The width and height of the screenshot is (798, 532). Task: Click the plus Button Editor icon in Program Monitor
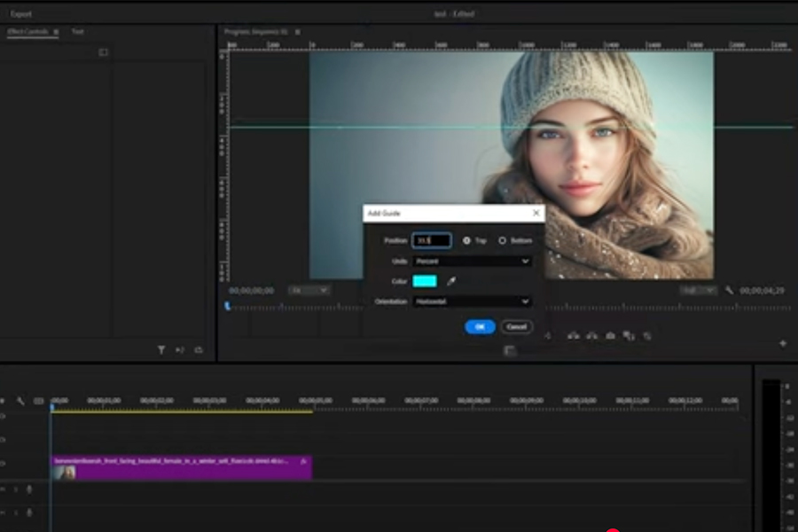[783, 344]
